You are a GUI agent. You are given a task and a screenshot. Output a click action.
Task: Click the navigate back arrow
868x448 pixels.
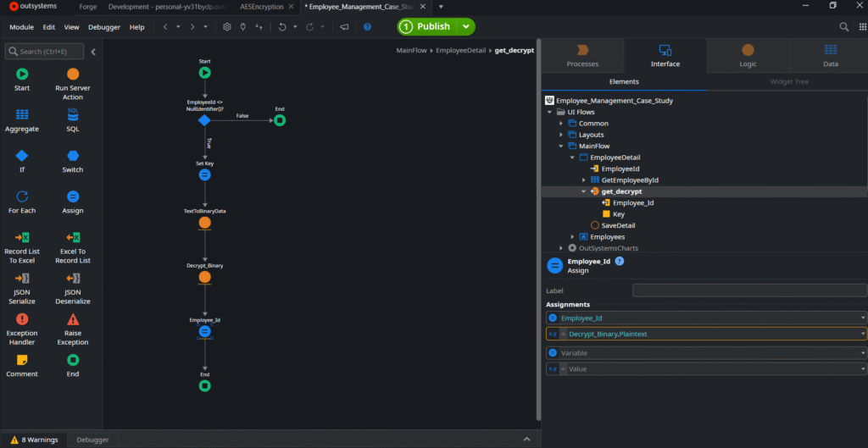[x=165, y=27]
